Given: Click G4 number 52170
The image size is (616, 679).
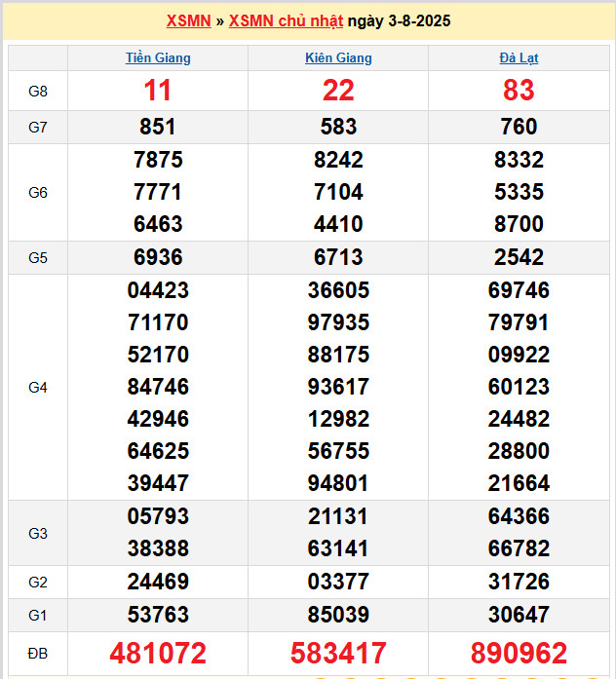Looking at the screenshot, I should pyautogui.click(x=158, y=355).
